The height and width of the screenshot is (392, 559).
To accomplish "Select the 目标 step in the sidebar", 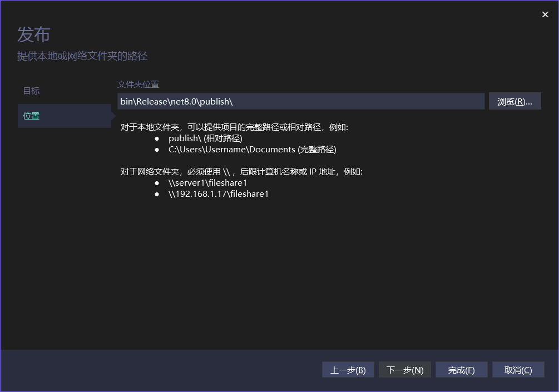I will (31, 91).
